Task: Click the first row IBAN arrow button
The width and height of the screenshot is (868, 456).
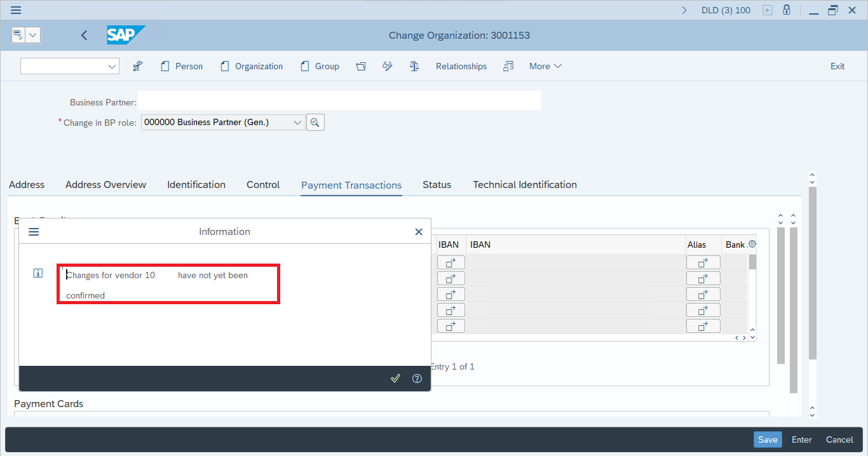Action: tap(451, 262)
